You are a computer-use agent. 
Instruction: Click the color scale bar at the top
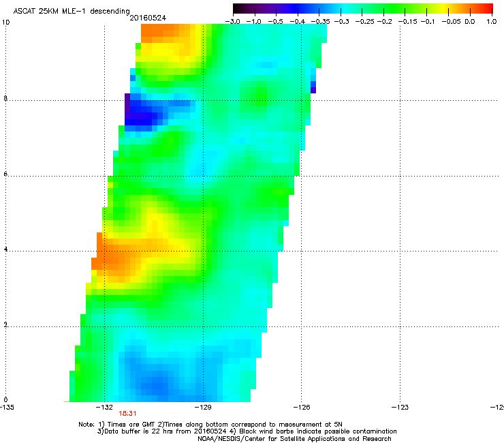click(363, 8)
